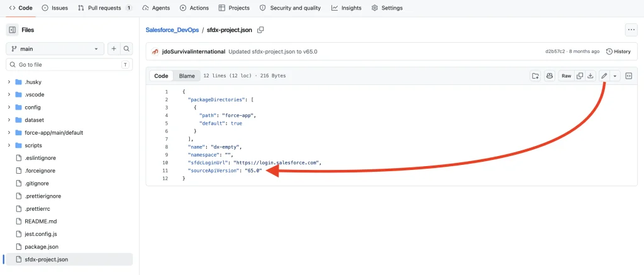Viewport: 644px width, 275px height.
Task: Open the main branch selector dropdown
Action: coord(55,48)
